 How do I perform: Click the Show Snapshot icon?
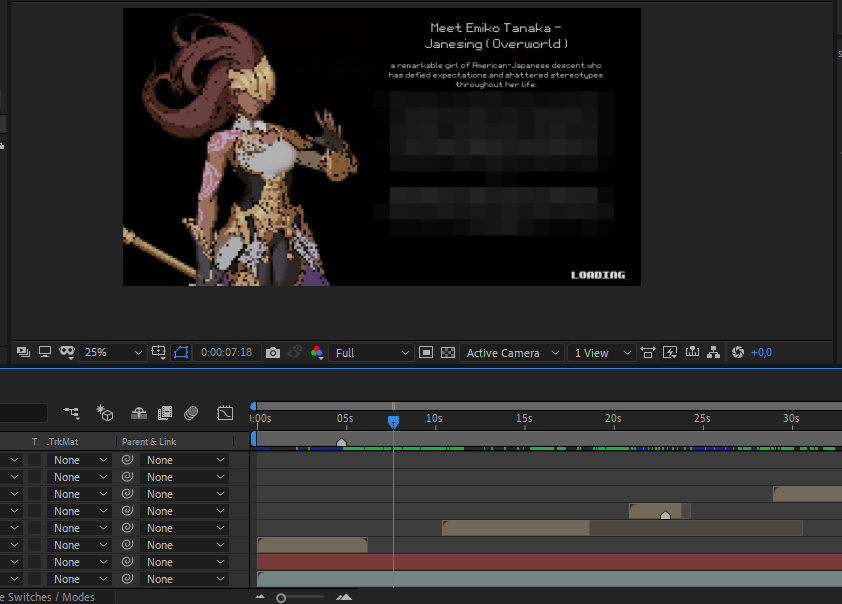pos(295,353)
